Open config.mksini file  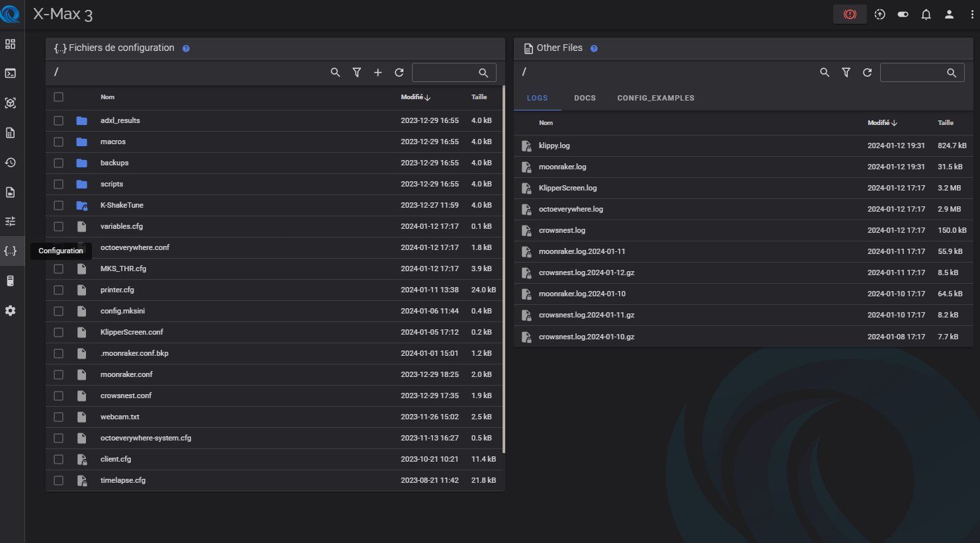point(122,311)
